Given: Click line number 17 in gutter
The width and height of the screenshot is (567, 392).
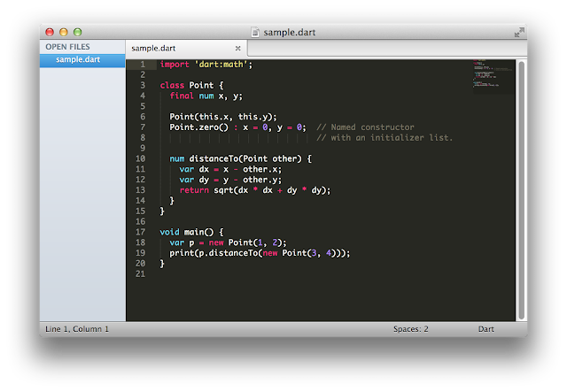Looking at the screenshot, I should pyautogui.click(x=140, y=232).
